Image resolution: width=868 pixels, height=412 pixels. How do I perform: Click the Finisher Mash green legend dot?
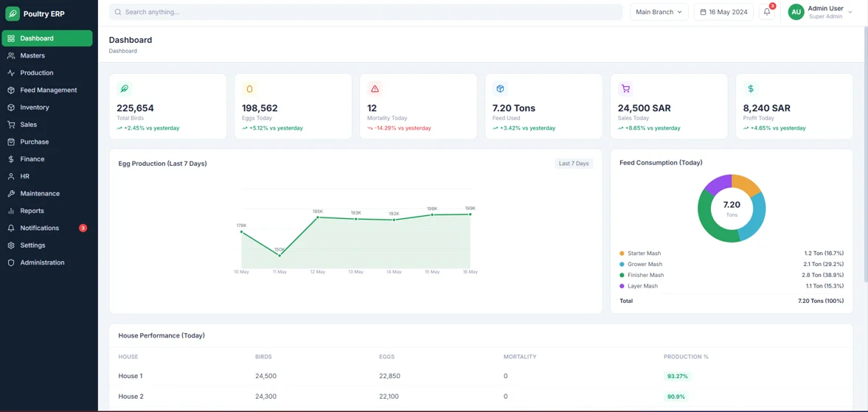coord(622,275)
